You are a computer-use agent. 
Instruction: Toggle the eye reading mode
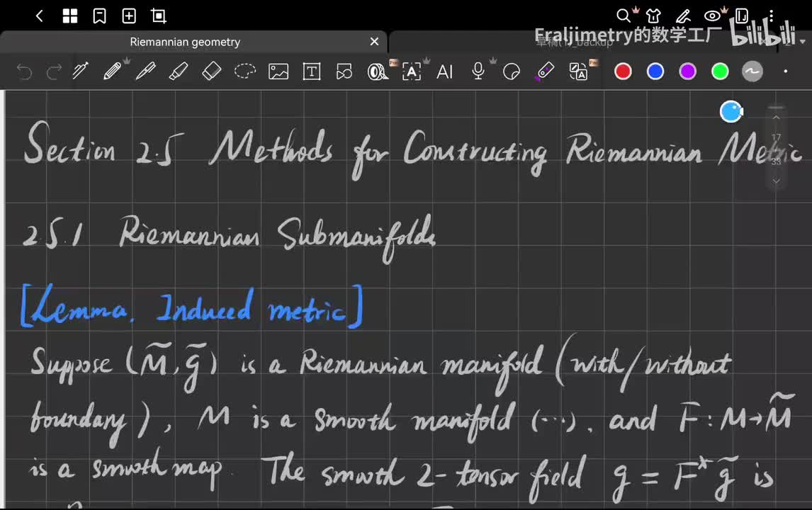coord(713,16)
